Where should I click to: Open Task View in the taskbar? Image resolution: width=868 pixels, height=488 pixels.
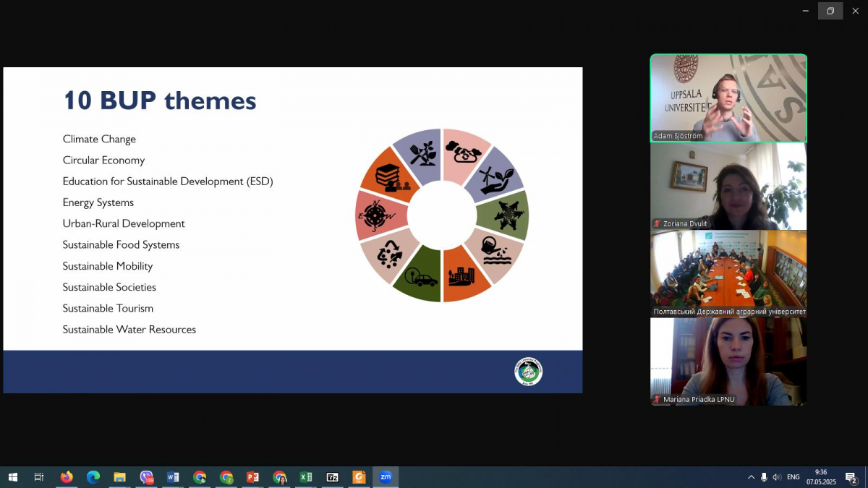39,477
